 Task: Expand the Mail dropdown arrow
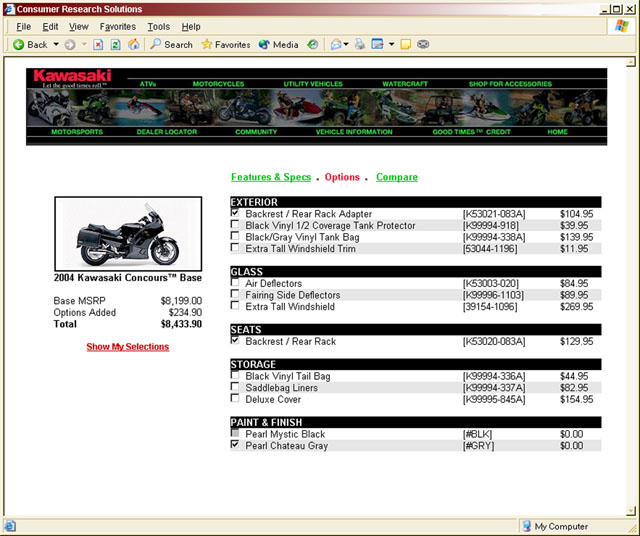point(346,44)
